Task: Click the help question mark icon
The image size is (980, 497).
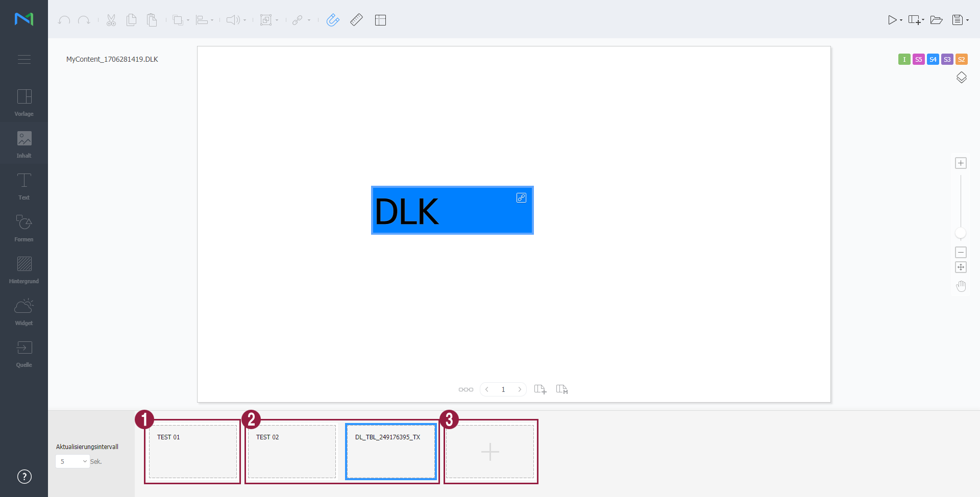Action: (24, 477)
